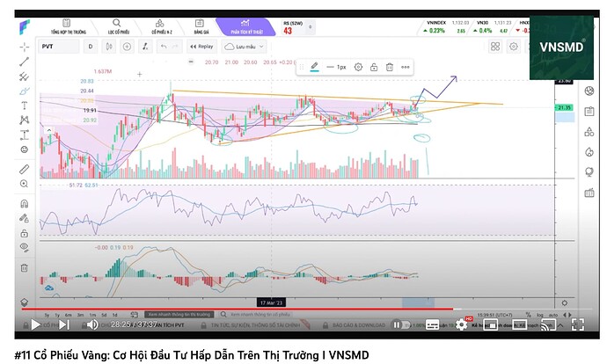607x364 pixels.
Task: Open chart layout grid selector
Action: click(495, 47)
